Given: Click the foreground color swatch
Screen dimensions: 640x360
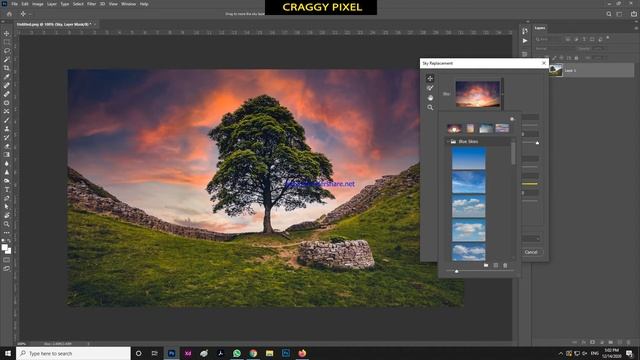Looking at the screenshot, I should click(x=4, y=247).
